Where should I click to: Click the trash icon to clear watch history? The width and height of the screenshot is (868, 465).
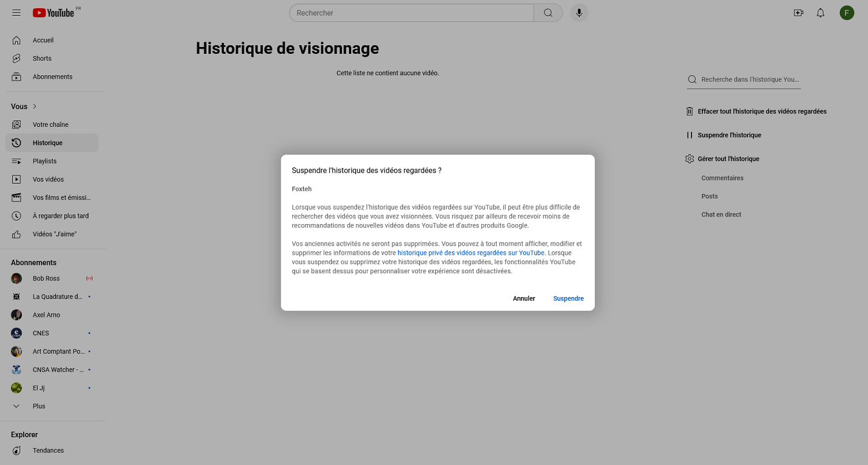689,111
